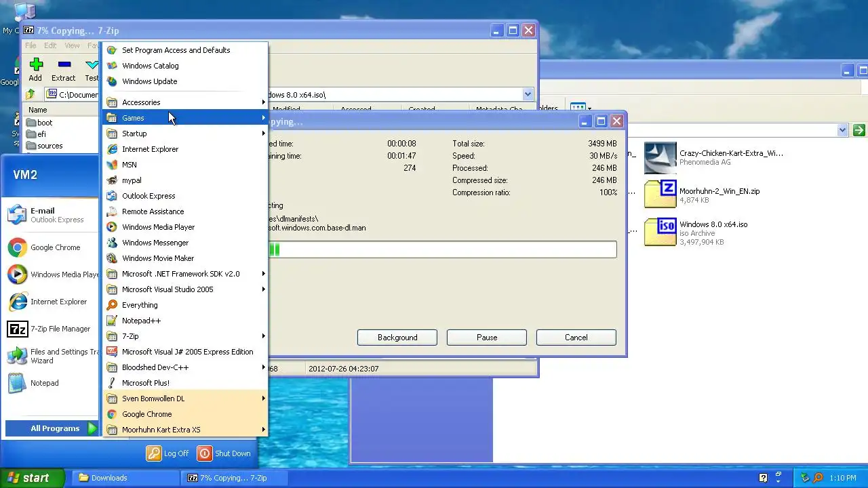Click the green Start button

coord(32,478)
